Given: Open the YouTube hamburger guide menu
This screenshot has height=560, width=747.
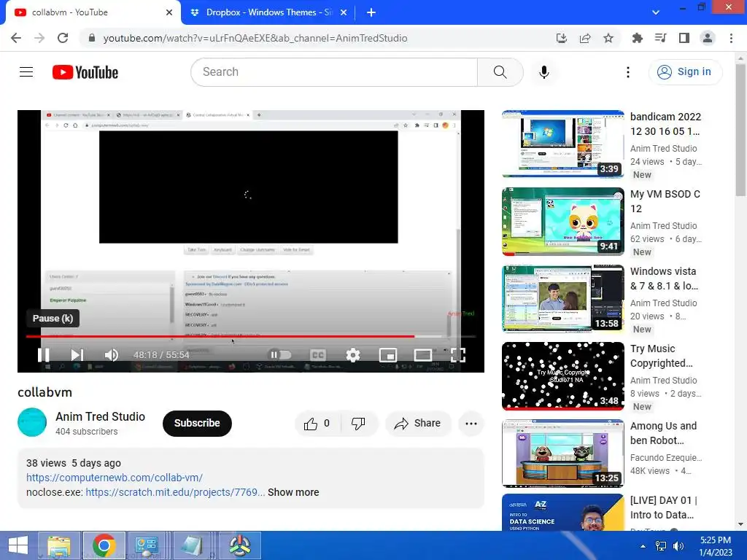Looking at the screenshot, I should [x=26, y=72].
